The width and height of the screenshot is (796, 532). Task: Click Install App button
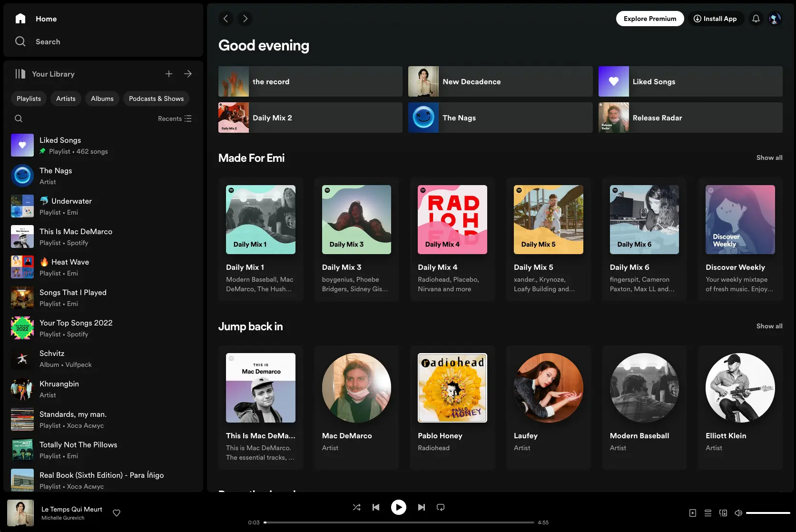(x=716, y=19)
